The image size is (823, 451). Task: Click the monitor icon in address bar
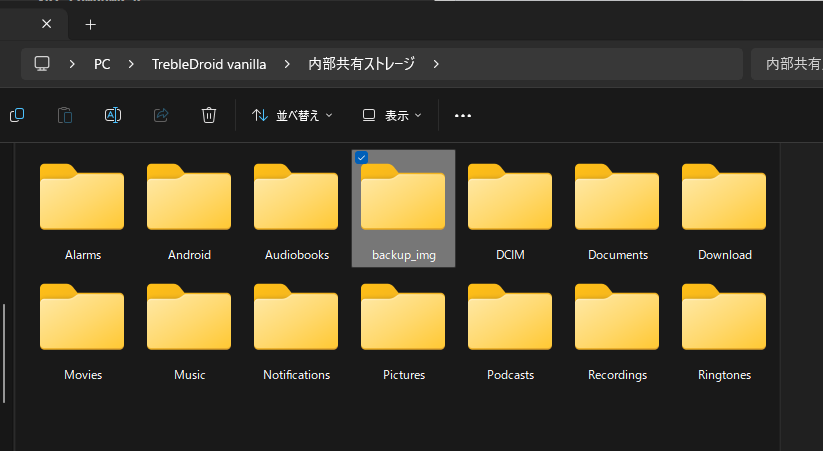(x=42, y=64)
